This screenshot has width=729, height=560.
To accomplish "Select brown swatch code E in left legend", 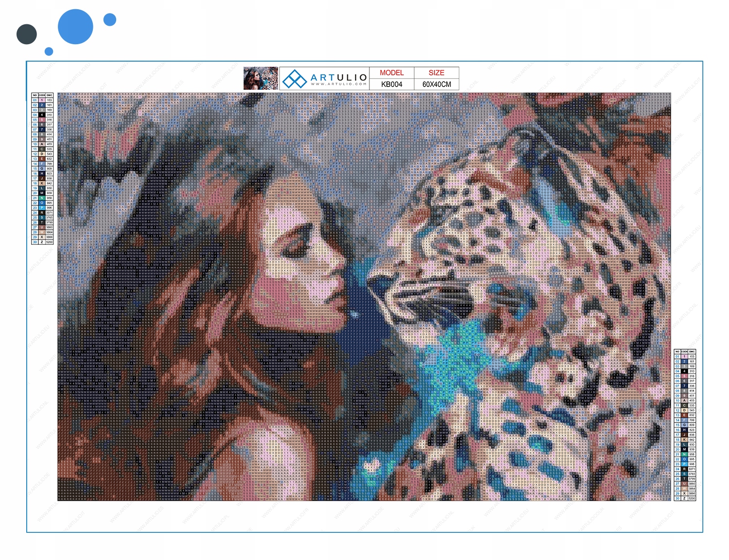I will coord(42,159).
